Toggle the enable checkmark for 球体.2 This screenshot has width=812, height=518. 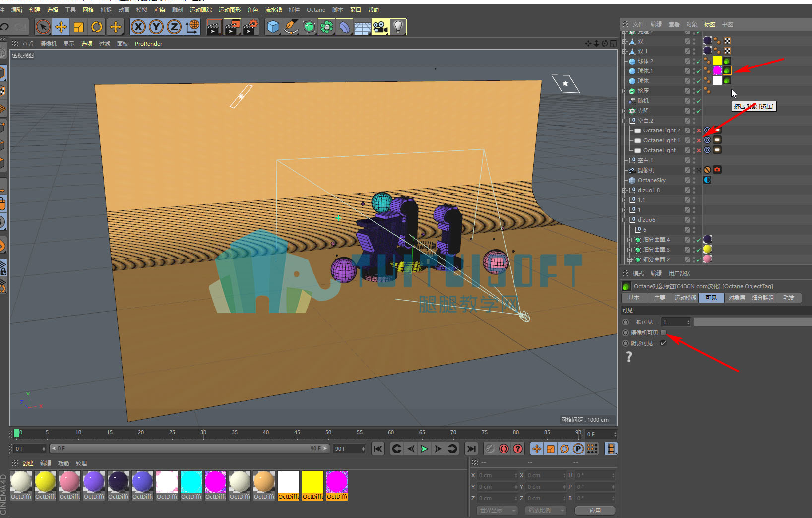pyautogui.click(x=699, y=62)
